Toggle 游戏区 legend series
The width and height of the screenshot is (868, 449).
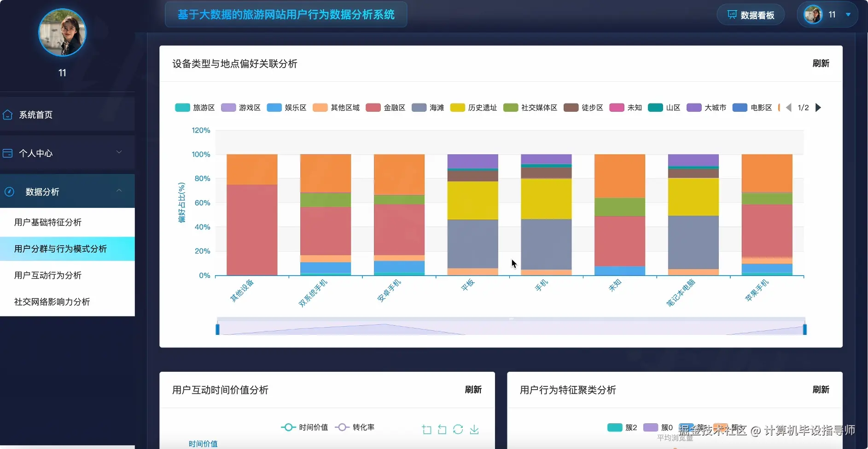tap(241, 108)
